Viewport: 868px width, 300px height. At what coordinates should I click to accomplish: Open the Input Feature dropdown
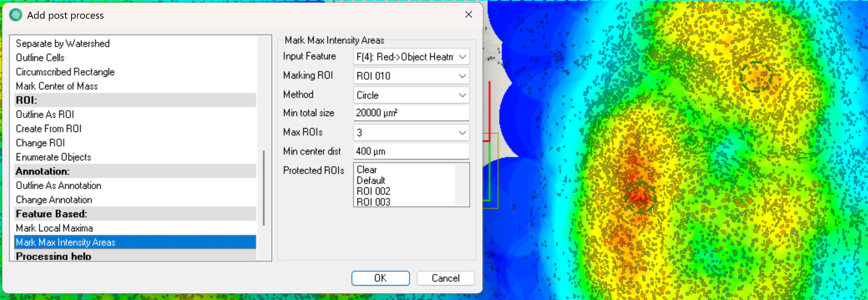[x=411, y=57]
